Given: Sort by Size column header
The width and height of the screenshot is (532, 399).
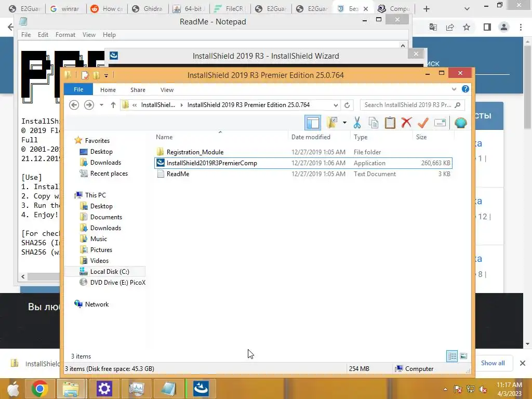Looking at the screenshot, I should [x=421, y=137].
